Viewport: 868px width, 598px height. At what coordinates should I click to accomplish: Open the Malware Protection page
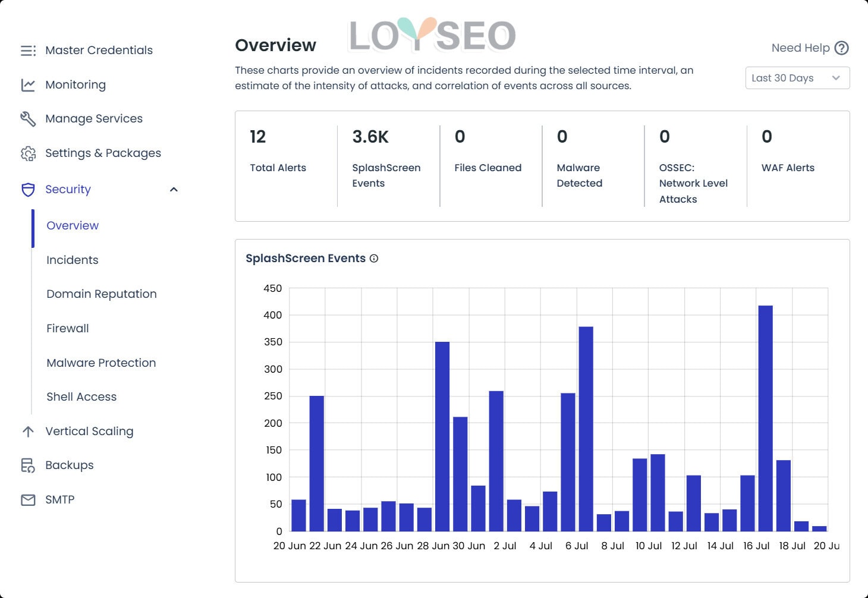[101, 363]
